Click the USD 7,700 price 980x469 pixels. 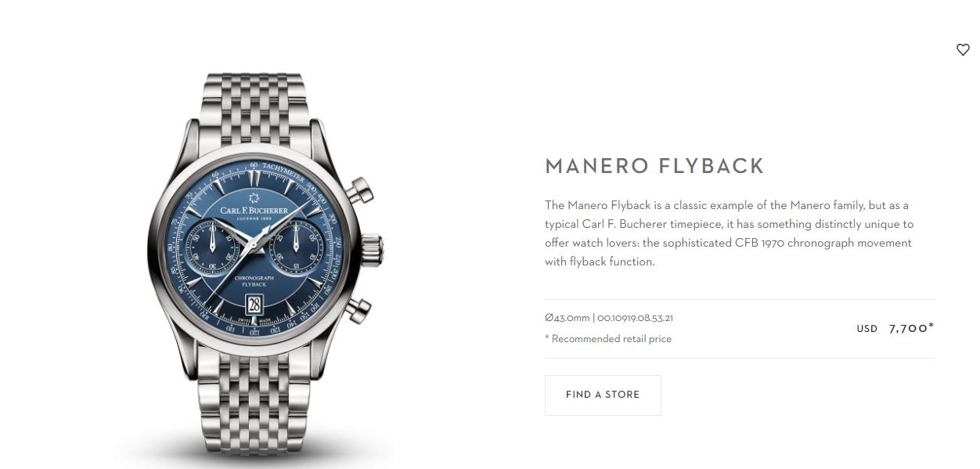pyautogui.click(x=895, y=328)
